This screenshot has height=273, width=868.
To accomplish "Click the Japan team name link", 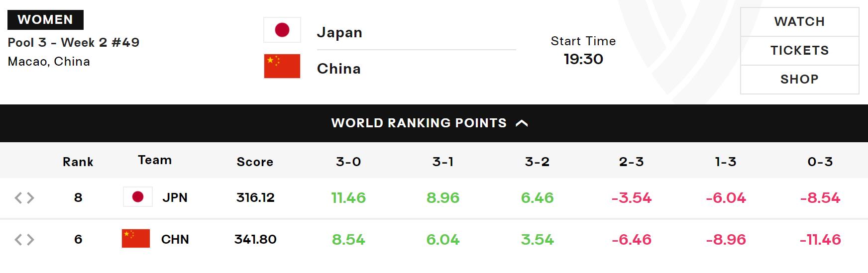I will (339, 33).
